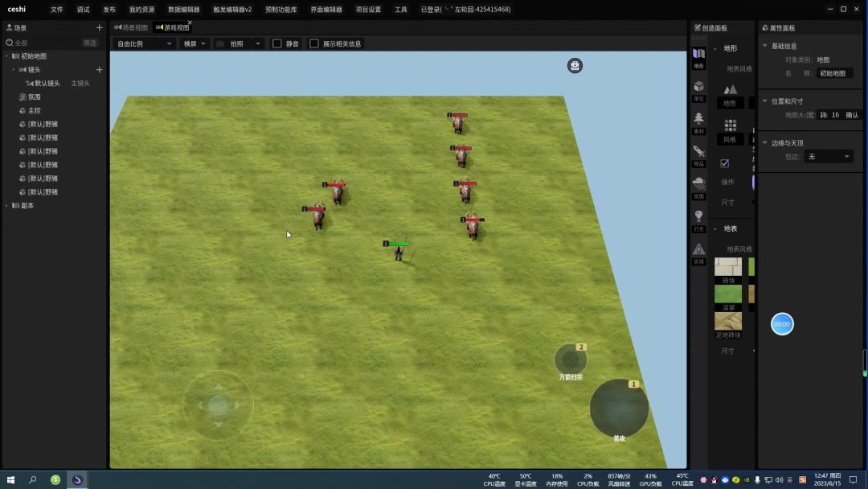Open the 调试 menu
The width and height of the screenshot is (868, 489).
pos(83,10)
